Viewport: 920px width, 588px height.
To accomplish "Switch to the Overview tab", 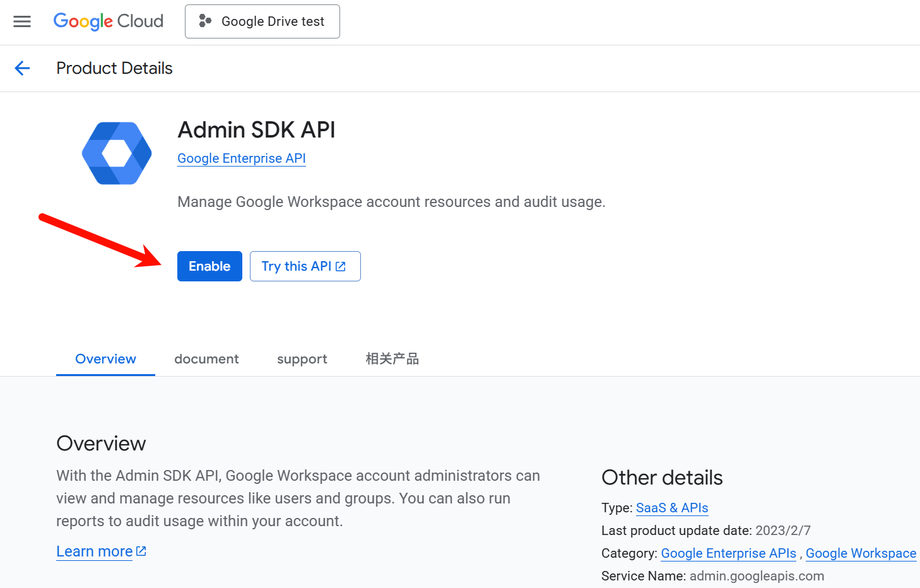I will pos(105,359).
